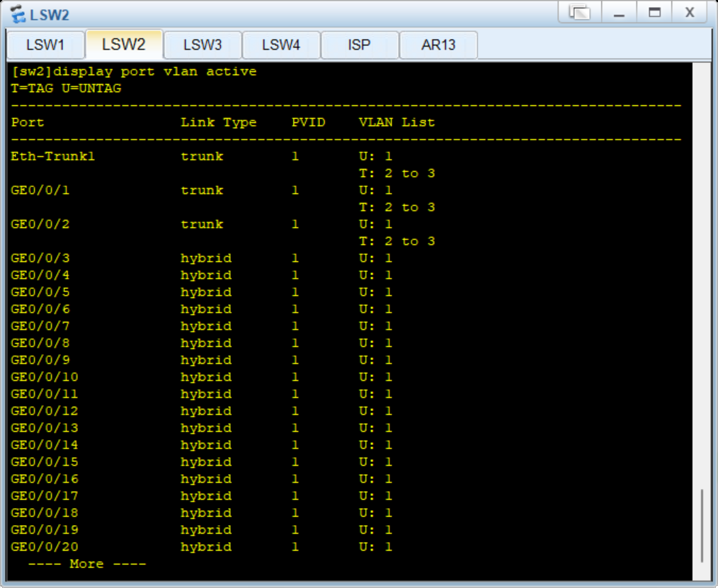This screenshot has height=588, width=718.
Task: Click the 'GE0/0/14' port entry
Action: pos(45,445)
